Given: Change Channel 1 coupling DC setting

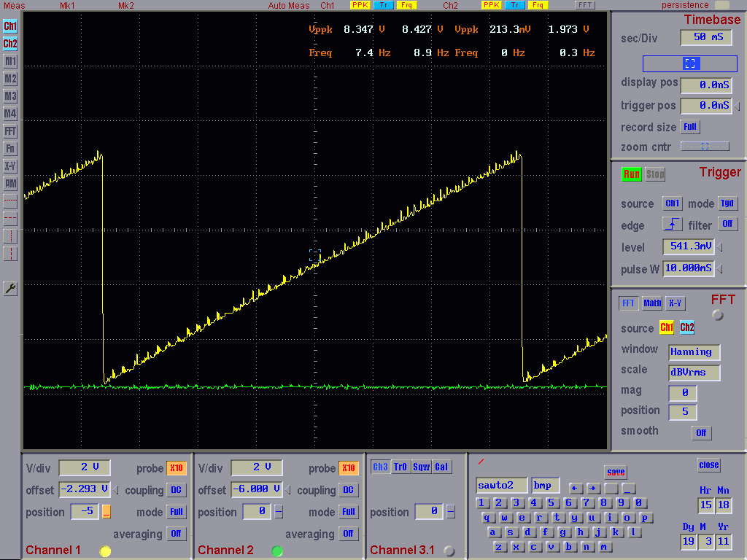Looking at the screenshot, I should (x=177, y=490).
